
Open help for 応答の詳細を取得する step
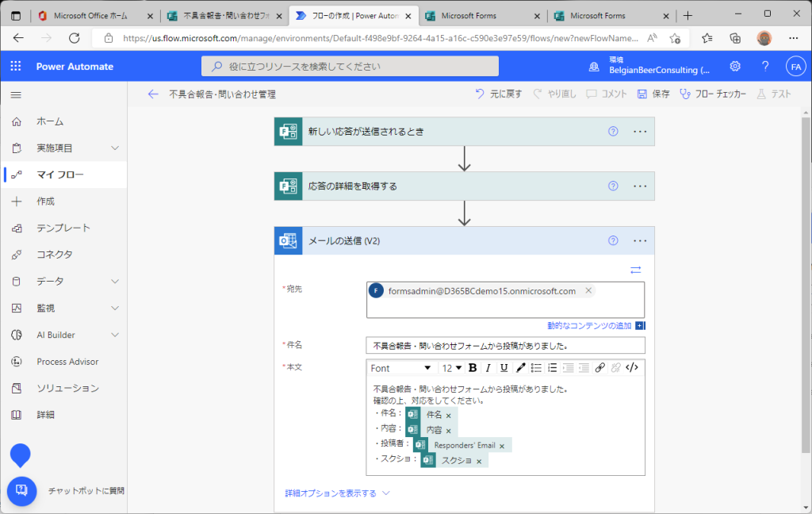click(613, 186)
